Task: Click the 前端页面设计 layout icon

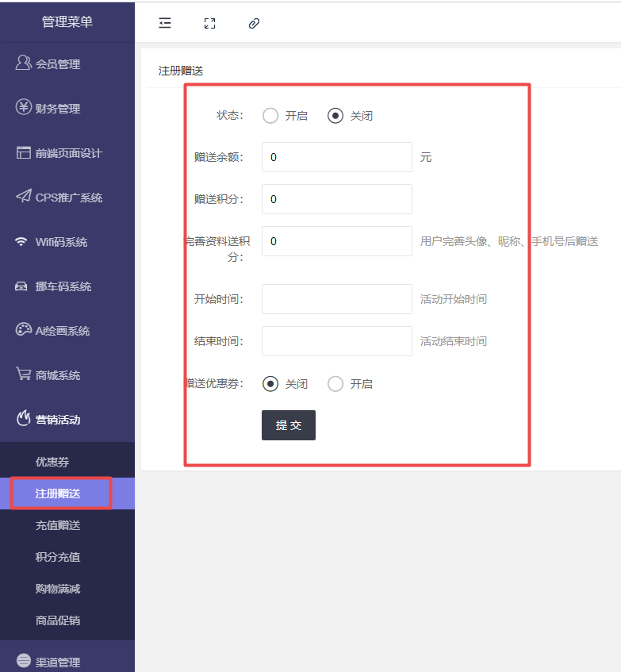Action: [x=23, y=152]
